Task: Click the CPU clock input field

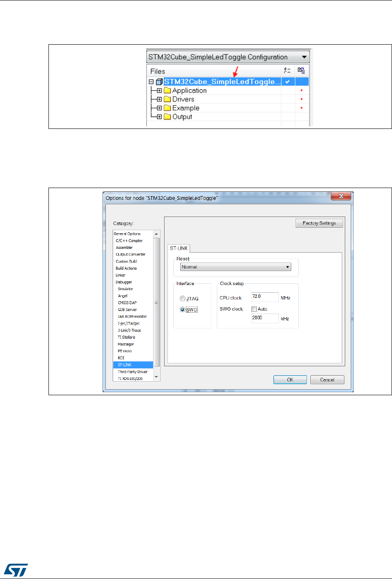Action: coord(265,297)
